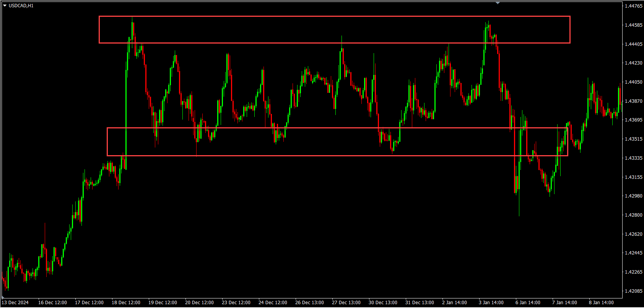Click the gray triangle in bottom-left chart corner

3,297
